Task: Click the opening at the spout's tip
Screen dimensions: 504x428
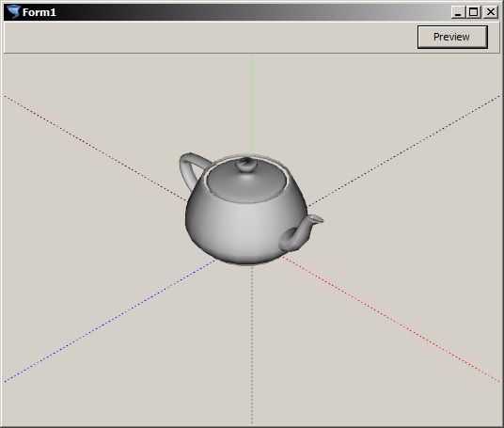Action: point(317,219)
